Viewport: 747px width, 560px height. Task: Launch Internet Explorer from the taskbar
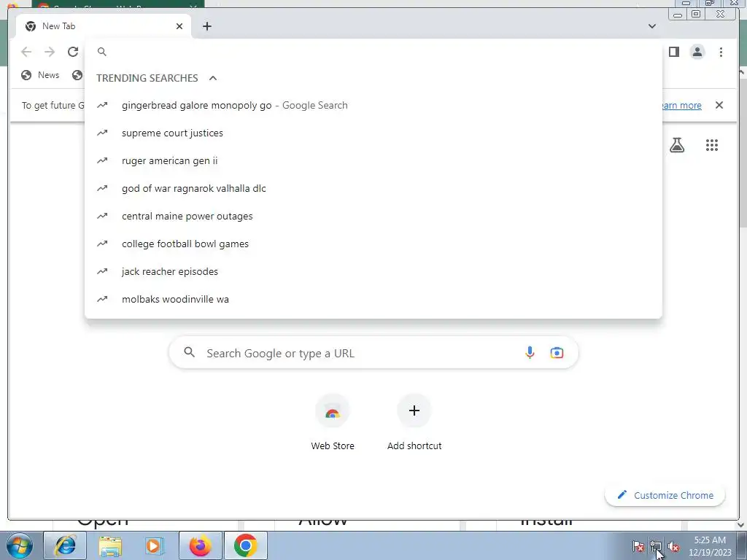point(65,545)
